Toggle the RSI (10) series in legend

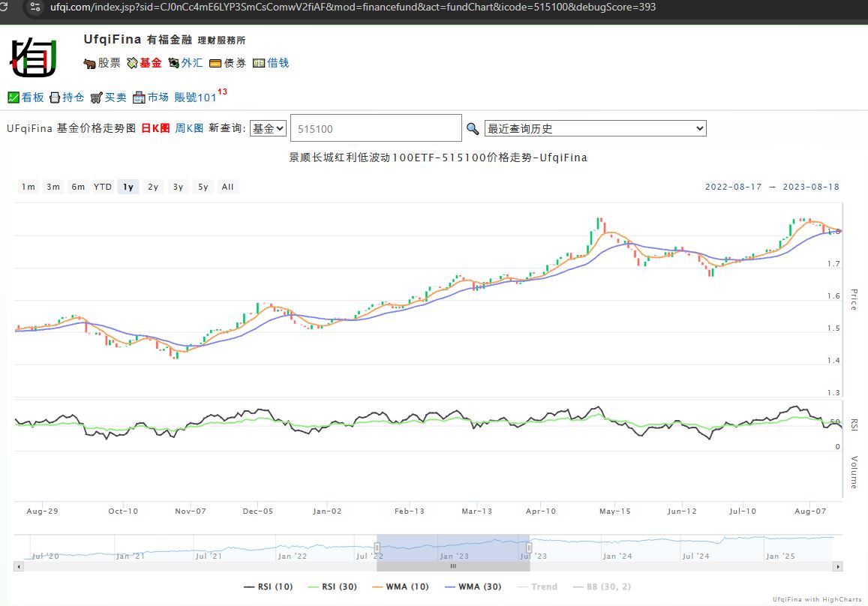point(269,586)
